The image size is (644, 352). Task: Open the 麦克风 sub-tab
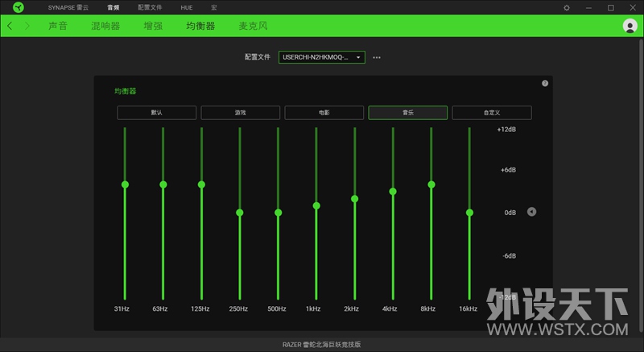pyautogui.click(x=253, y=26)
